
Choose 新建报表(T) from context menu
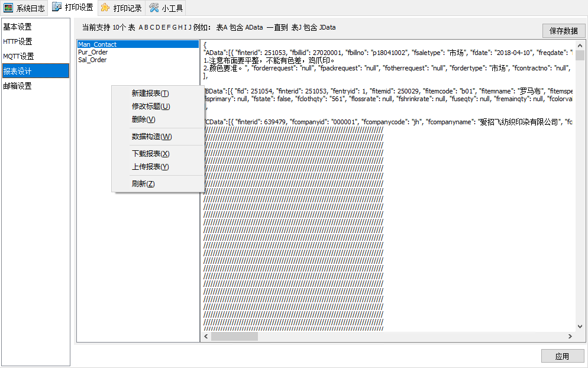tap(158, 93)
